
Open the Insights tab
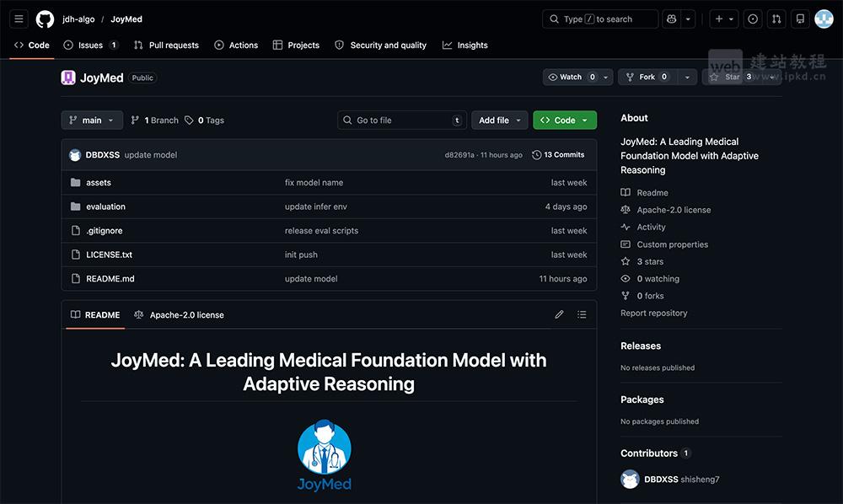click(x=465, y=45)
